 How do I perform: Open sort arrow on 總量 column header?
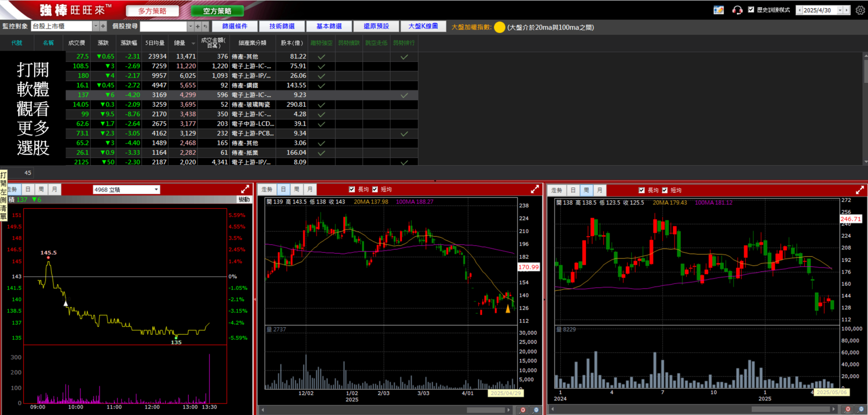(x=193, y=43)
